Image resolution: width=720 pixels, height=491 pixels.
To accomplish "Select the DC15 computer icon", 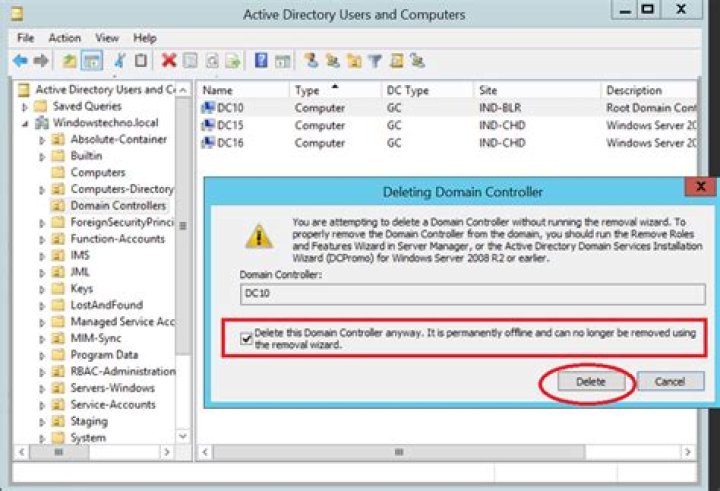I will (208, 125).
